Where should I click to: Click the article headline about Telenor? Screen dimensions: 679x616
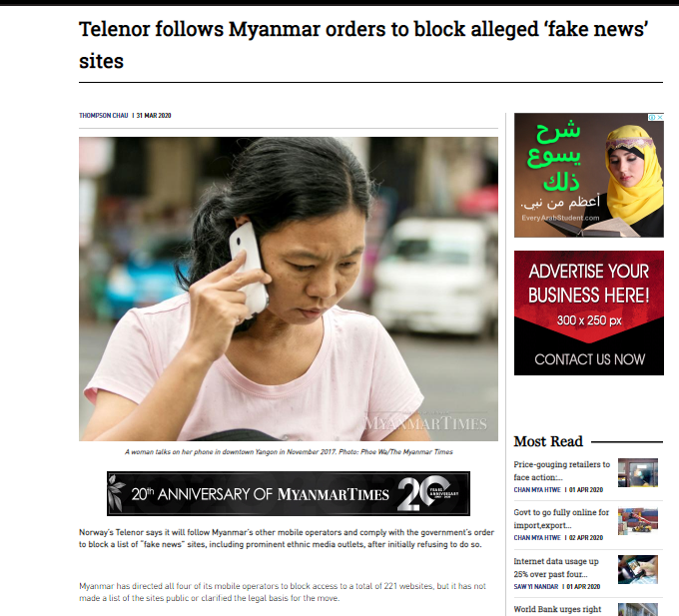tap(363, 45)
